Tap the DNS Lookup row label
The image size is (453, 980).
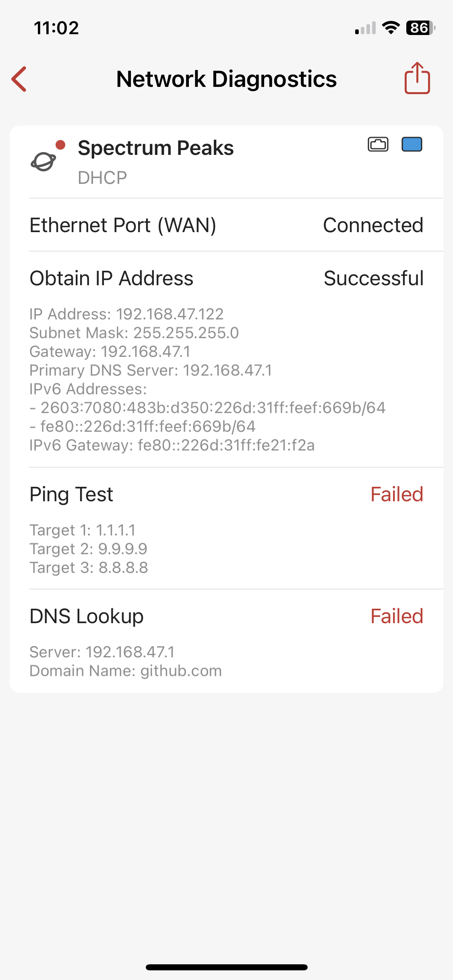[x=87, y=616]
